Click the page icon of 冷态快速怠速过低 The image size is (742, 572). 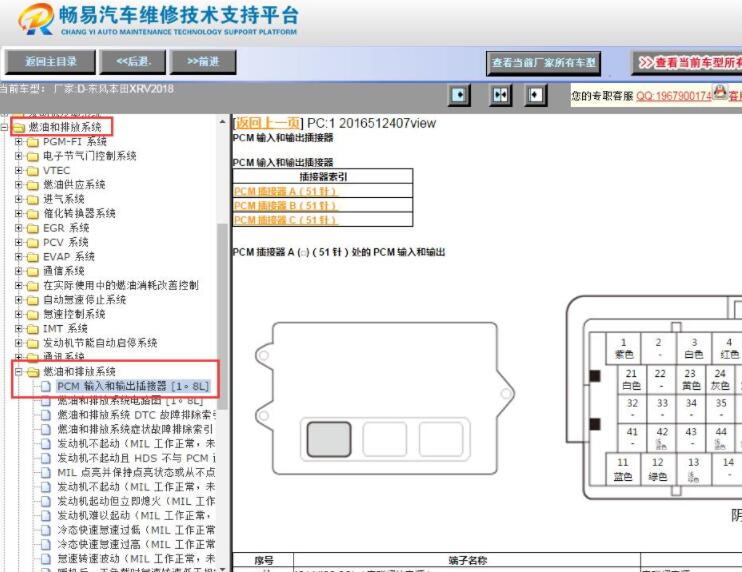click(x=45, y=530)
